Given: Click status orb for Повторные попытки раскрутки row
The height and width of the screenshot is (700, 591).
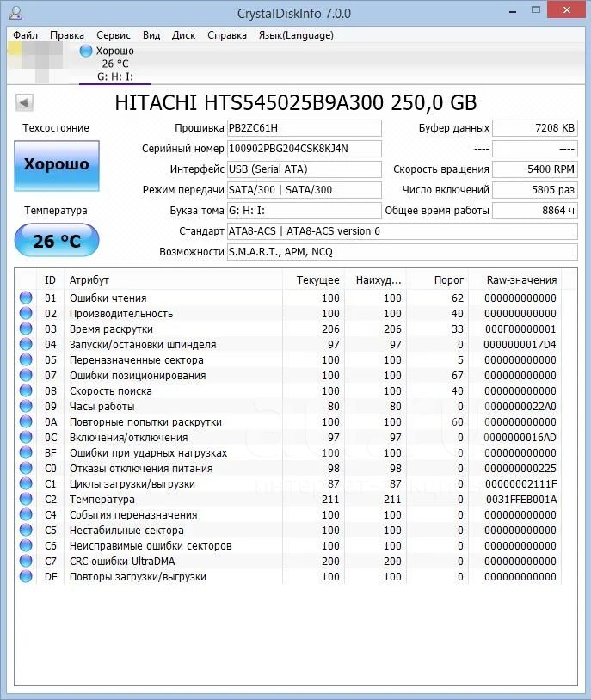Looking at the screenshot, I should (x=26, y=421).
